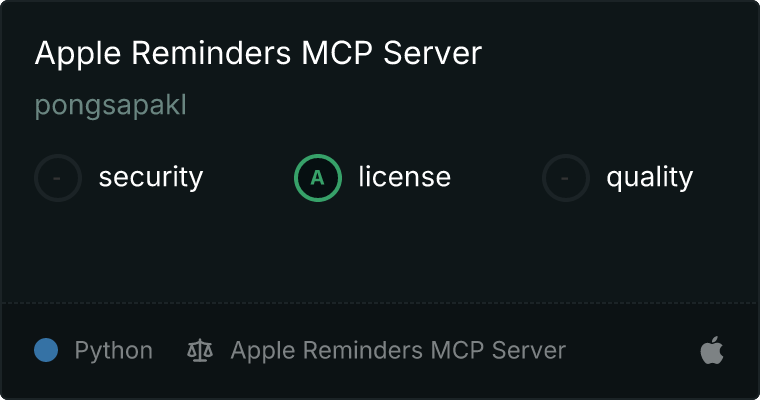Screen dimensions: 760x400
Task: Click the empty security score circle
Action: 58,178
